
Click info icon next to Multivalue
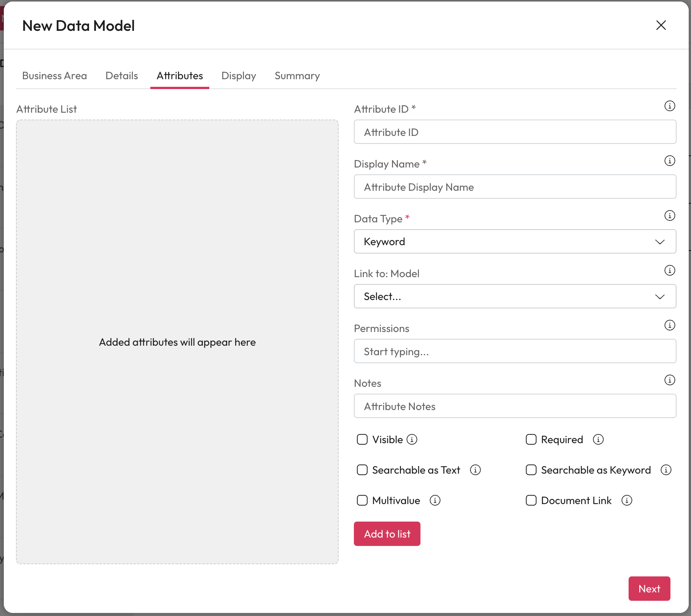click(x=435, y=500)
